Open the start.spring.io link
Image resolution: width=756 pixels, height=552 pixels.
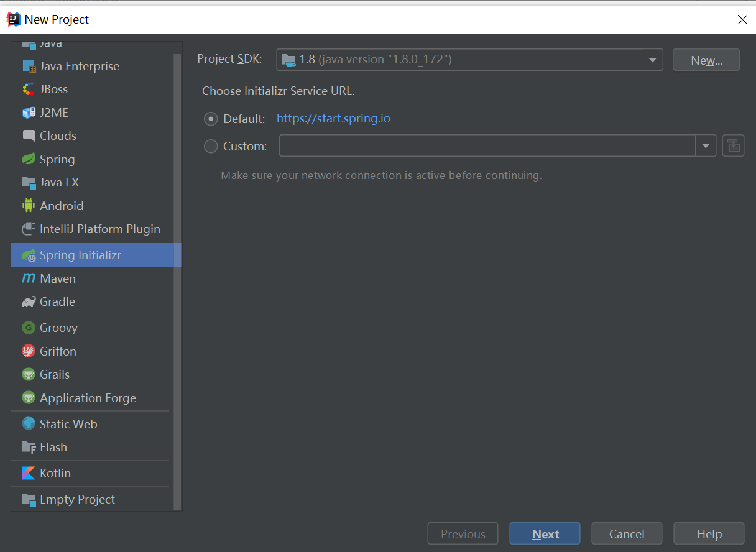pyautogui.click(x=333, y=118)
